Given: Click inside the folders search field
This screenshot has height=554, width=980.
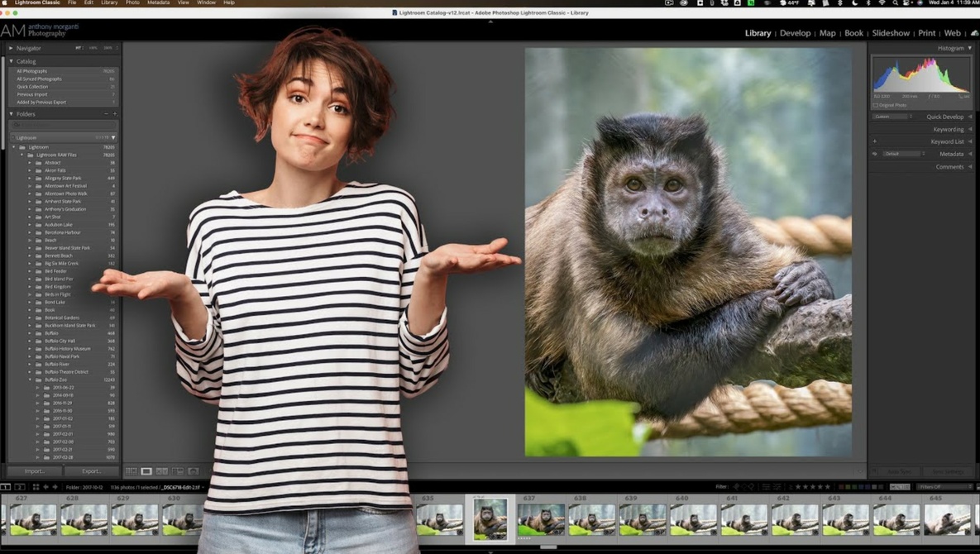Looking at the screenshot, I should pos(64,125).
